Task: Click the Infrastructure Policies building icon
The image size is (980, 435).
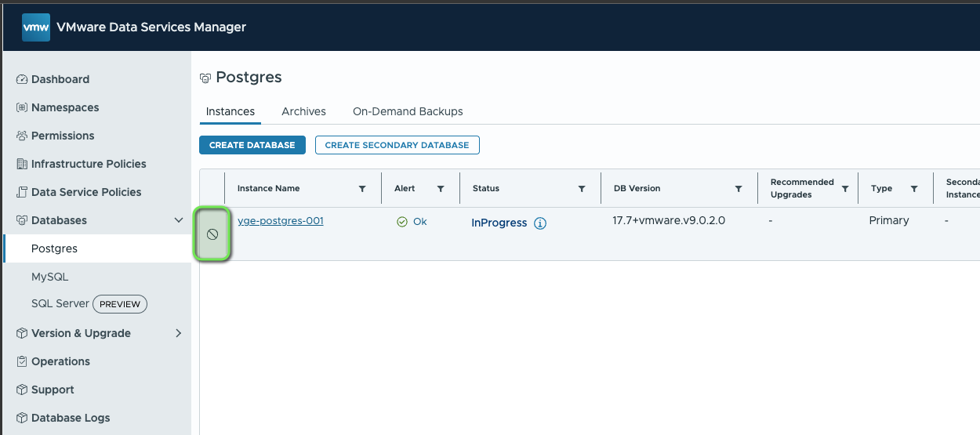Action: click(22, 164)
